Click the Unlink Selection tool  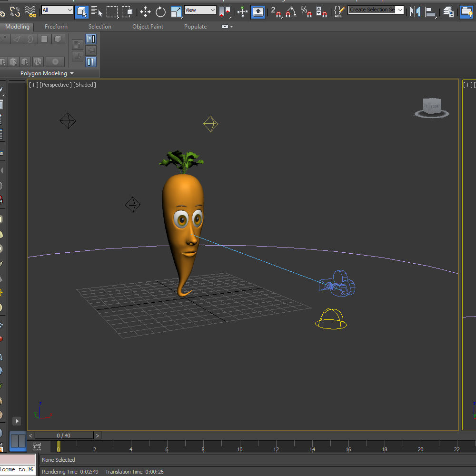pos(15,11)
